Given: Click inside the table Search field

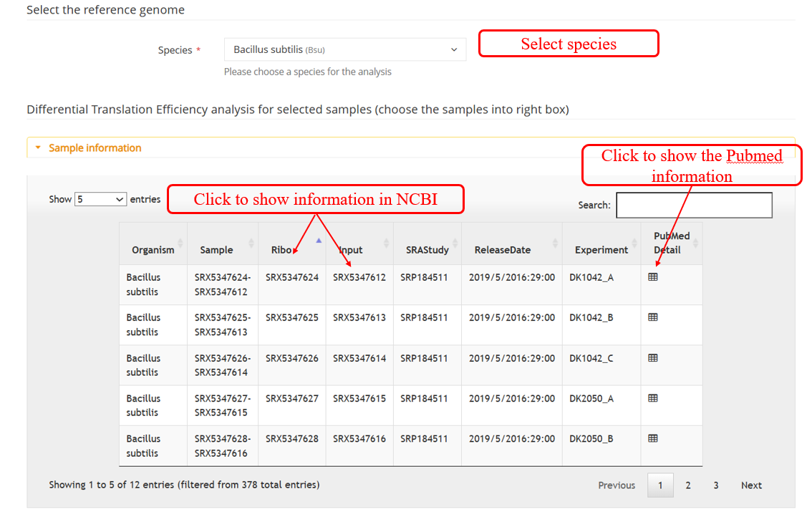Looking at the screenshot, I should click(694, 205).
